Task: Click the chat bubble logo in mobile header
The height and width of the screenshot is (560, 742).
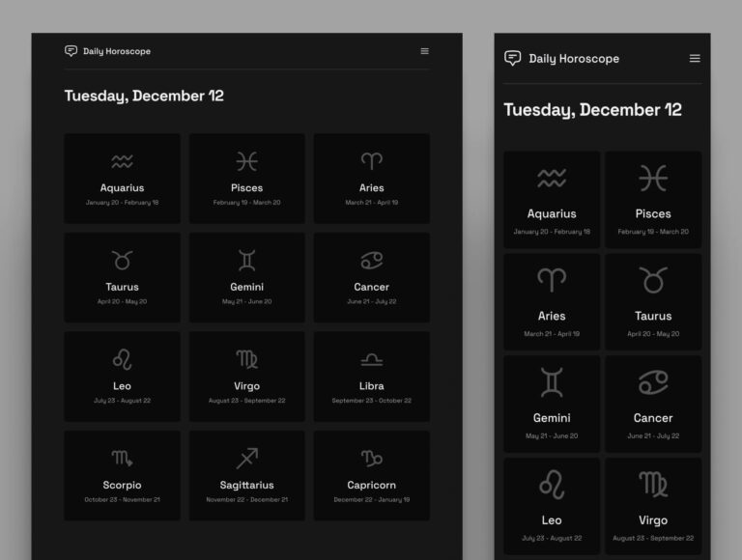Action: (512, 58)
